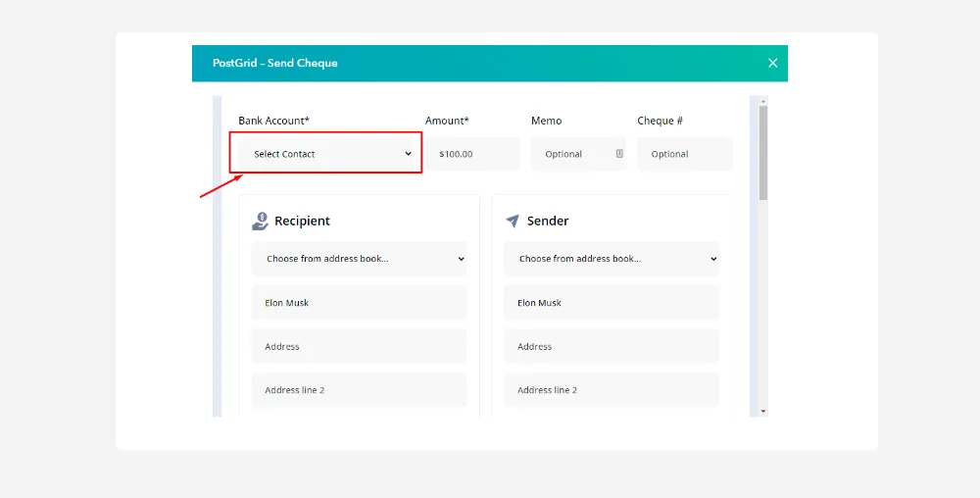The width and height of the screenshot is (980, 498).
Task: Focus the Recipient Address field
Action: click(x=359, y=347)
